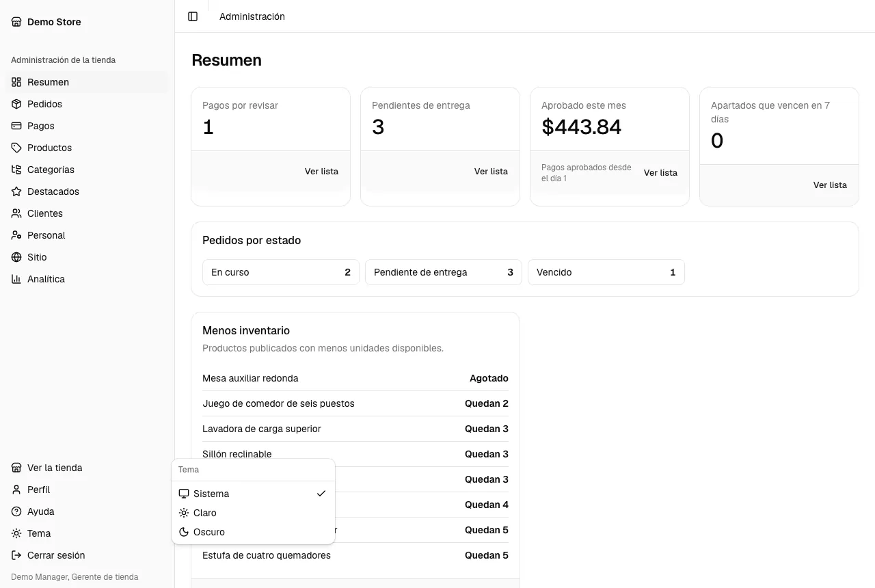Click the Perfil user icon
This screenshot has width=875, height=588.
[16, 490]
